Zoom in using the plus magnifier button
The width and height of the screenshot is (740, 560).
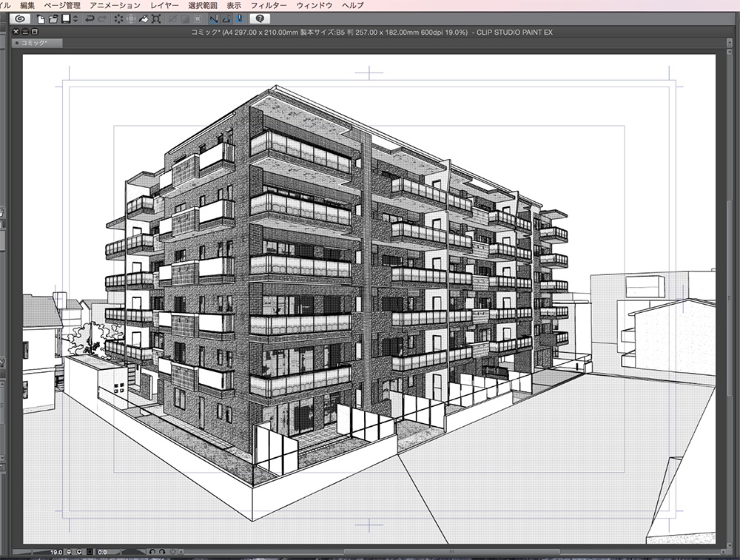click(x=79, y=552)
